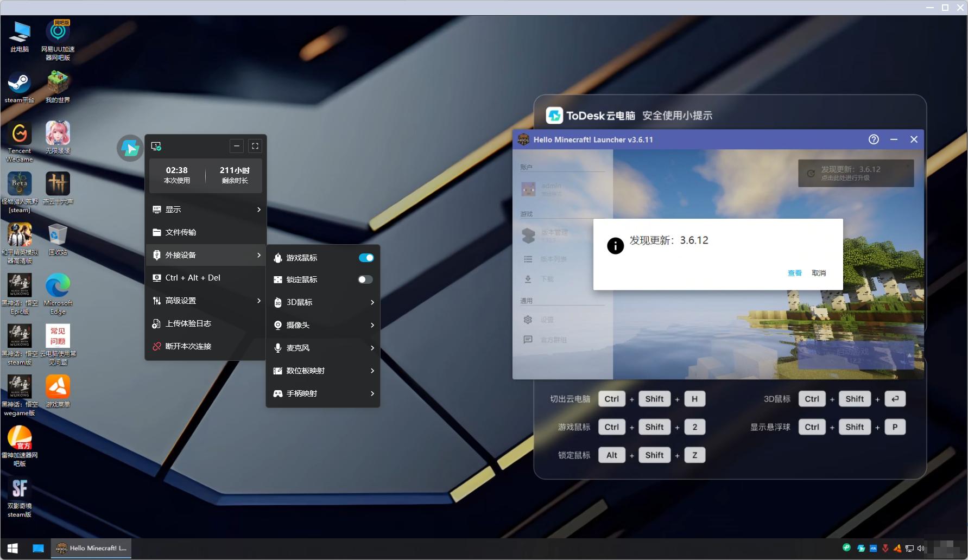
Task: Open 游戏菜单 desktop icon
Action: pos(58,391)
